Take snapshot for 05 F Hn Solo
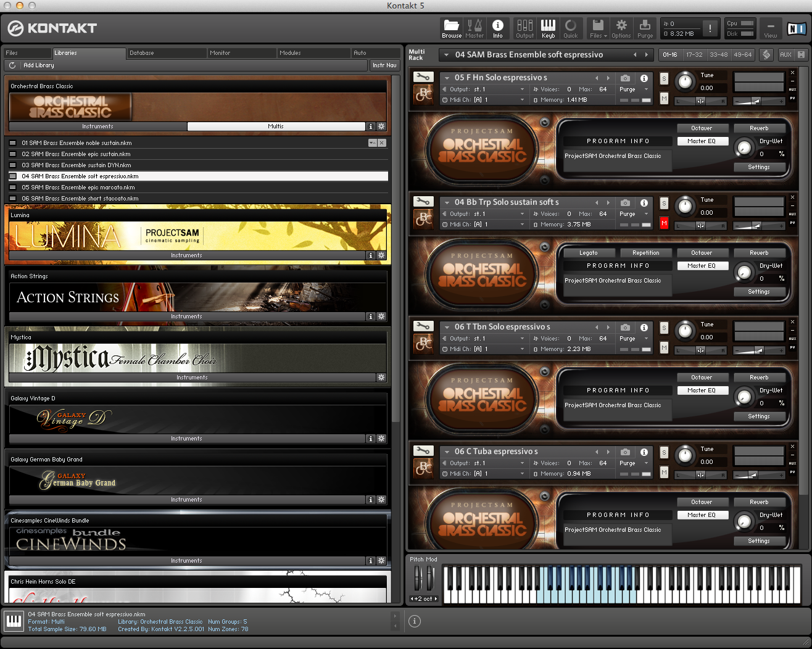Image resolution: width=812 pixels, height=649 pixels. [x=625, y=78]
